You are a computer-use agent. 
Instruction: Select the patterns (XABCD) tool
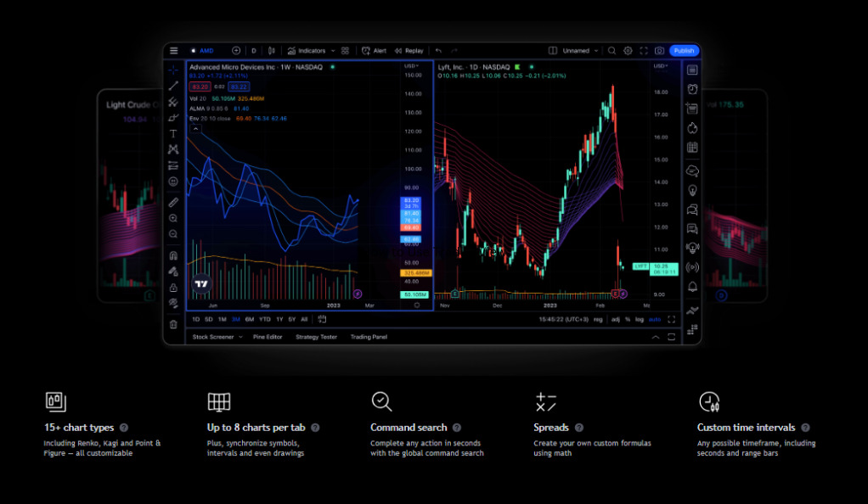coord(173,149)
